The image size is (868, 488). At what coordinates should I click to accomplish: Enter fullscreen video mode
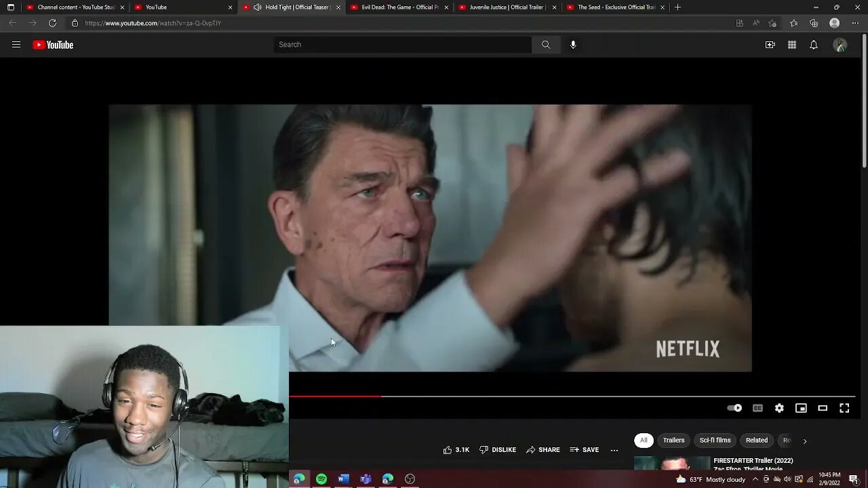(x=844, y=408)
